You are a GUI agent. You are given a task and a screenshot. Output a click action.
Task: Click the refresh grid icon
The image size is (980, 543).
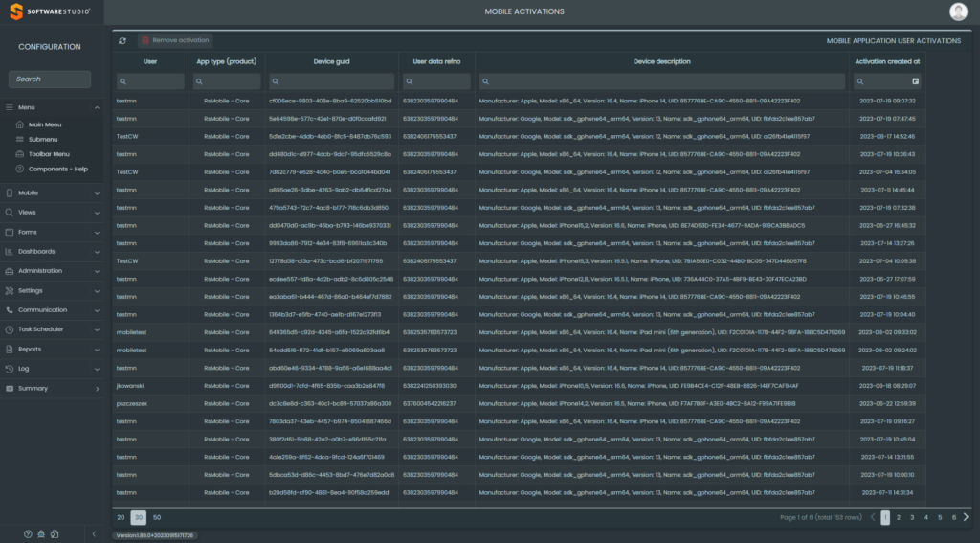tap(122, 40)
